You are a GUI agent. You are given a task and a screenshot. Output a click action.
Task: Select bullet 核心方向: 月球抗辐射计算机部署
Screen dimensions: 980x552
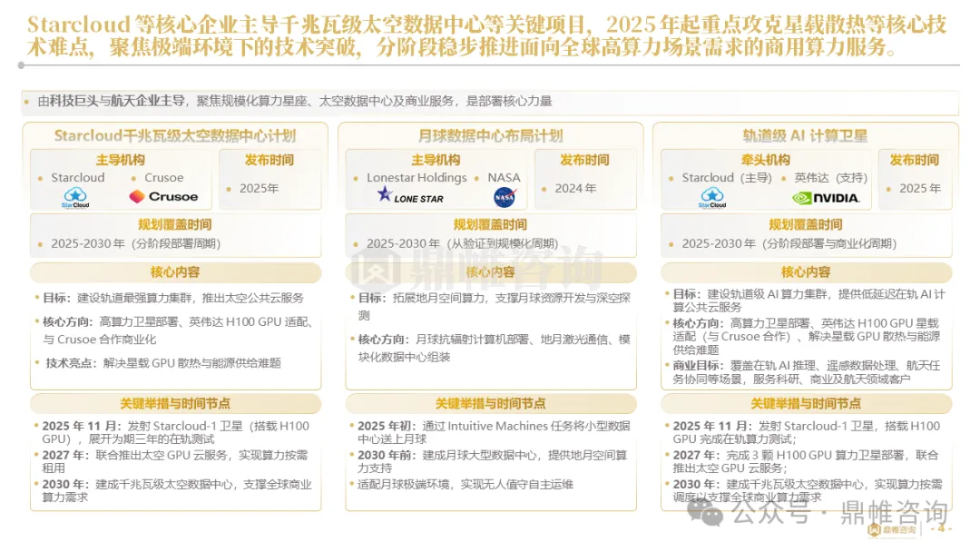click(494, 349)
